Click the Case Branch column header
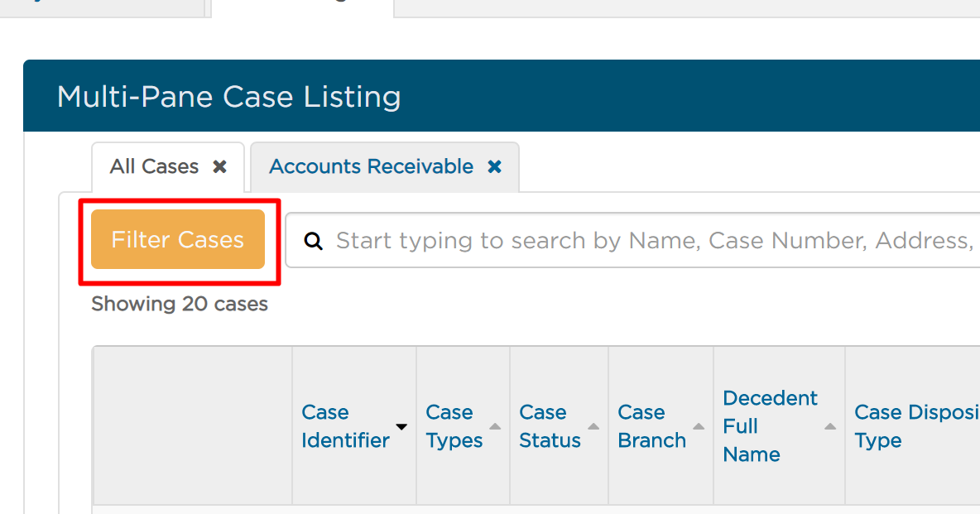Screen dimensions: 980x514 click(x=652, y=426)
